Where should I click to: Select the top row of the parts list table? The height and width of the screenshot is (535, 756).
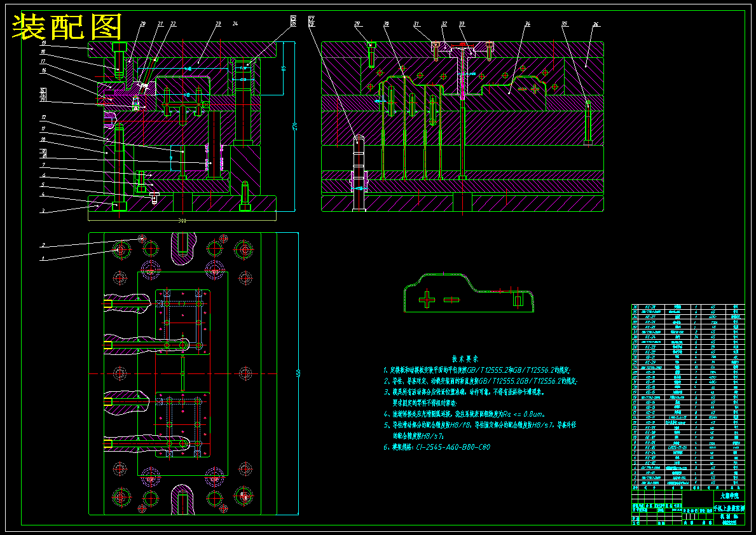(688, 307)
